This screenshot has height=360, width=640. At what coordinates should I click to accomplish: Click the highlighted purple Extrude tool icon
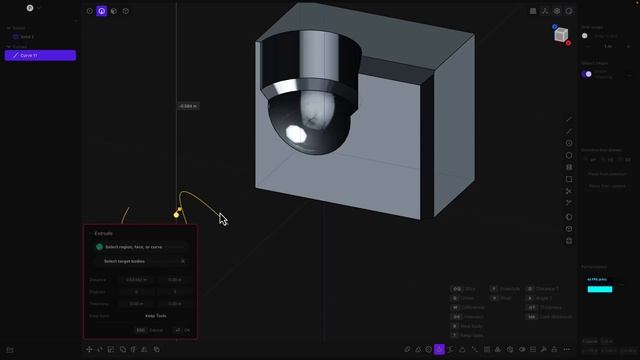tap(439, 349)
